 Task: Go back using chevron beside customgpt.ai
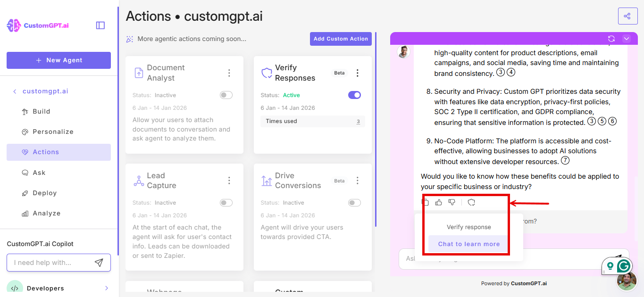[15, 91]
